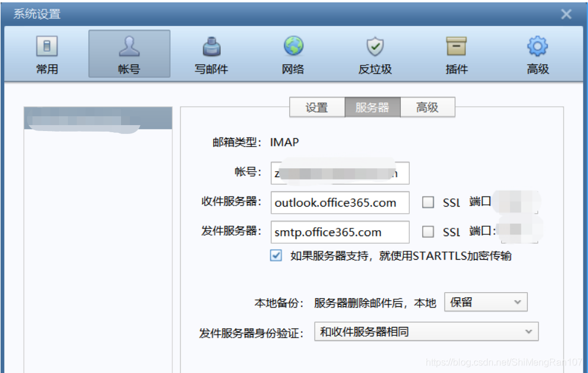Open the 常用 settings section
588x373 pixels.
(x=47, y=54)
